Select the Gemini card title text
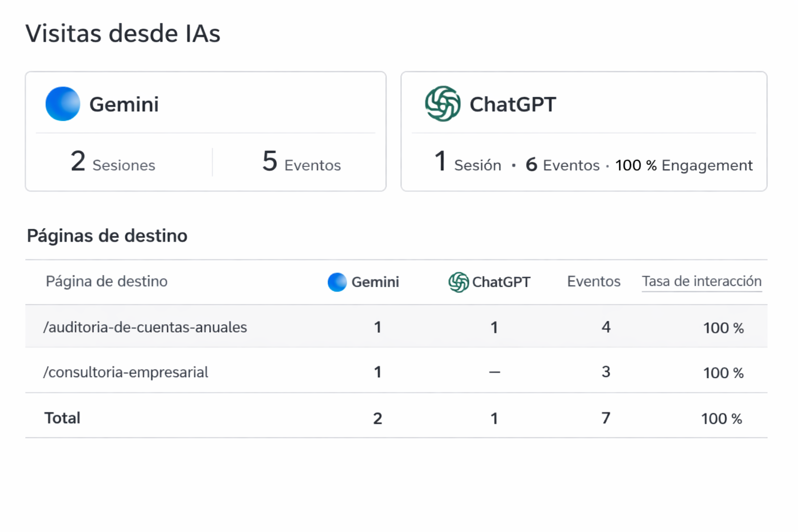Screen dimensions: 798x532 [x=124, y=104]
